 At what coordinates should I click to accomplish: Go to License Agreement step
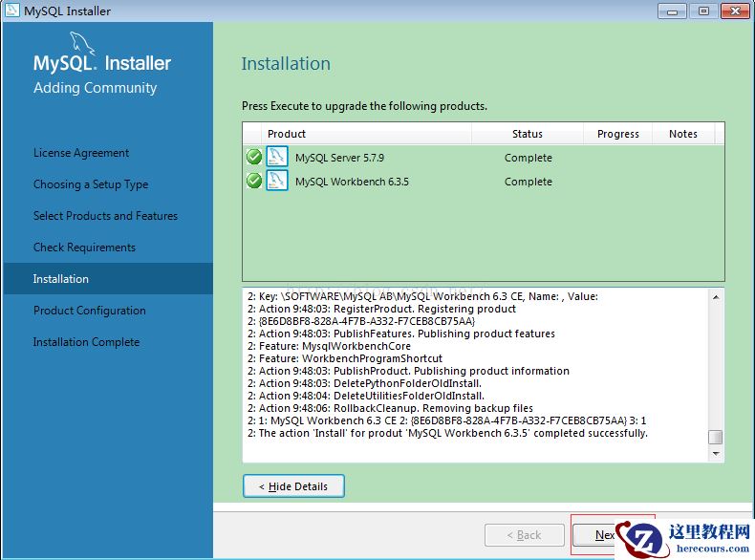click(x=81, y=153)
